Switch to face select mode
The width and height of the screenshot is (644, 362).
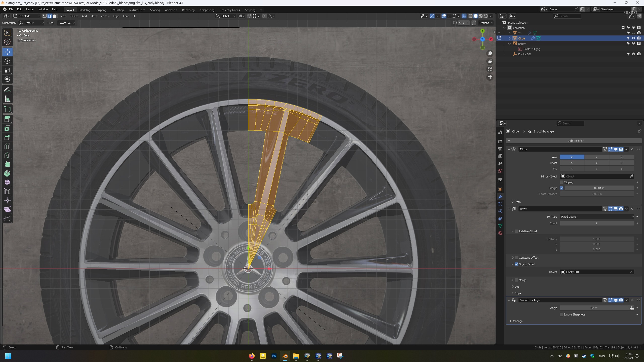pyautogui.click(x=55, y=16)
